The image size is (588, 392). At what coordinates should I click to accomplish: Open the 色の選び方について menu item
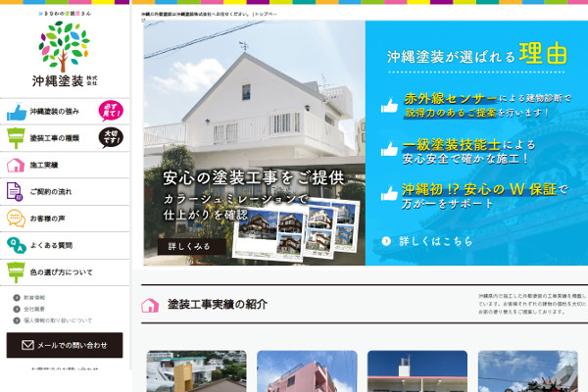[x=65, y=272]
